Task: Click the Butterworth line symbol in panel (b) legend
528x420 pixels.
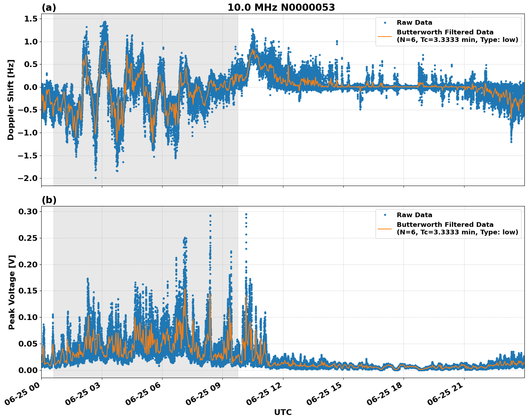Action: click(385, 229)
